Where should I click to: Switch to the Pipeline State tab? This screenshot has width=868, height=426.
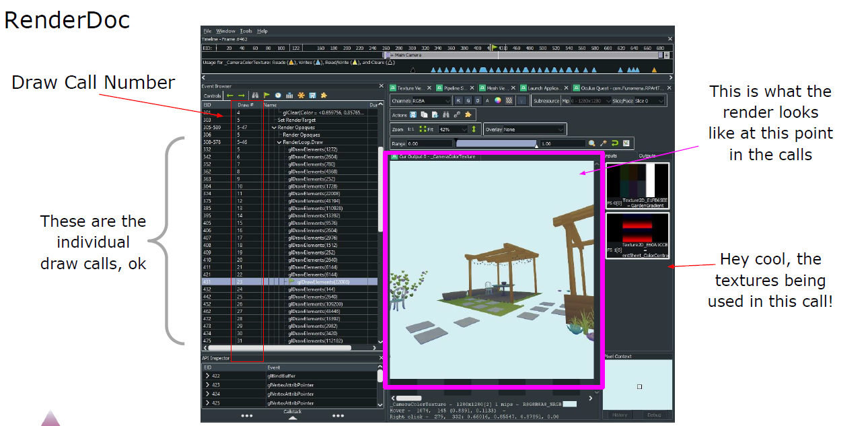point(456,88)
